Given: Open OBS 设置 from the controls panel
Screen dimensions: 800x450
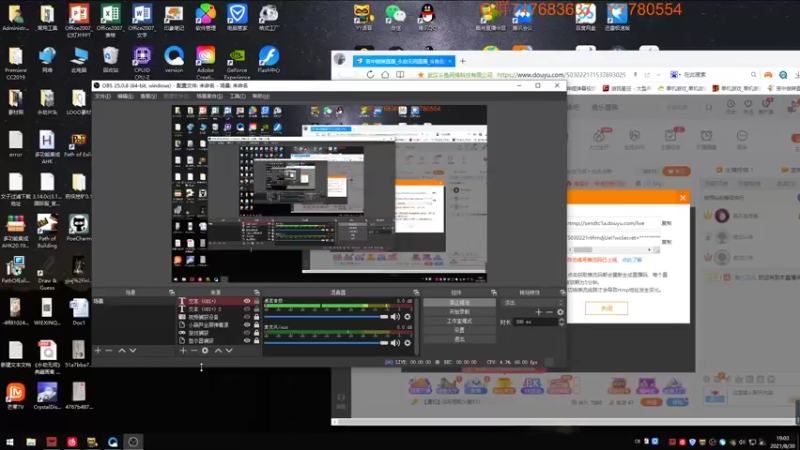Looking at the screenshot, I should pos(459,330).
